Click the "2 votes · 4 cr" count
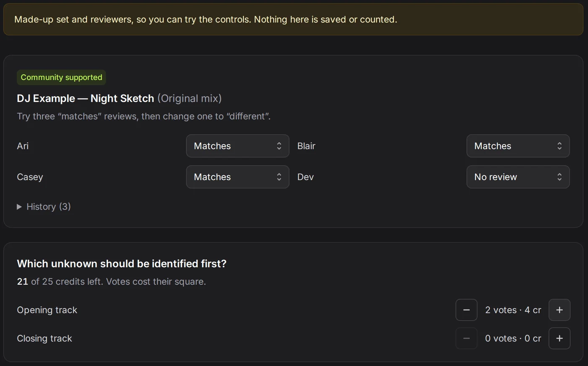 [513, 310]
